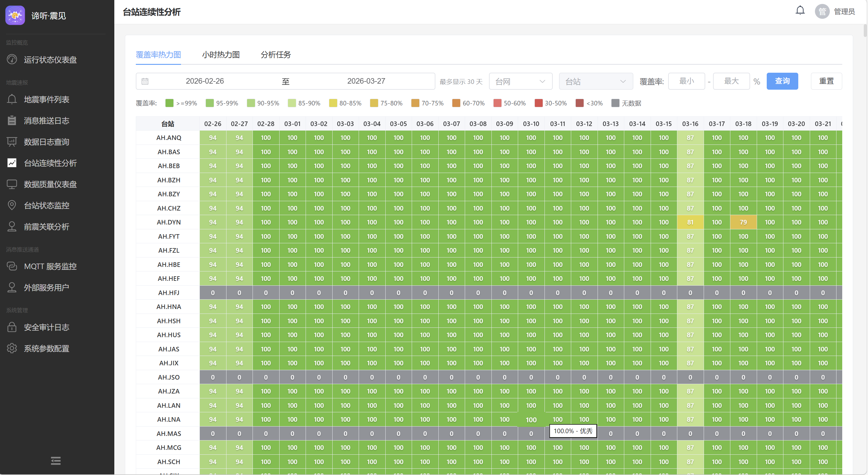Select the 地震事件列表 bell icon
This screenshot has height=475, width=868.
(12, 99)
